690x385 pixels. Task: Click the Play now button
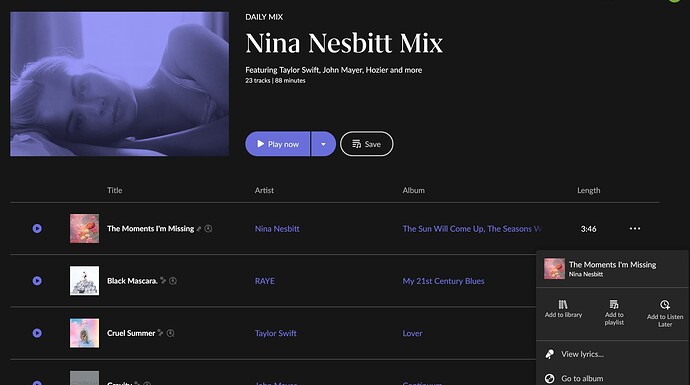click(x=278, y=144)
